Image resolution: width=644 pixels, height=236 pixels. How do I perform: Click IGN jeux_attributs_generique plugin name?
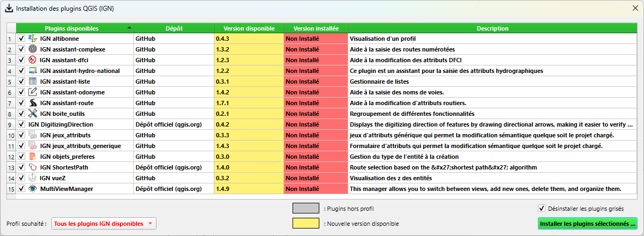tap(80, 146)
